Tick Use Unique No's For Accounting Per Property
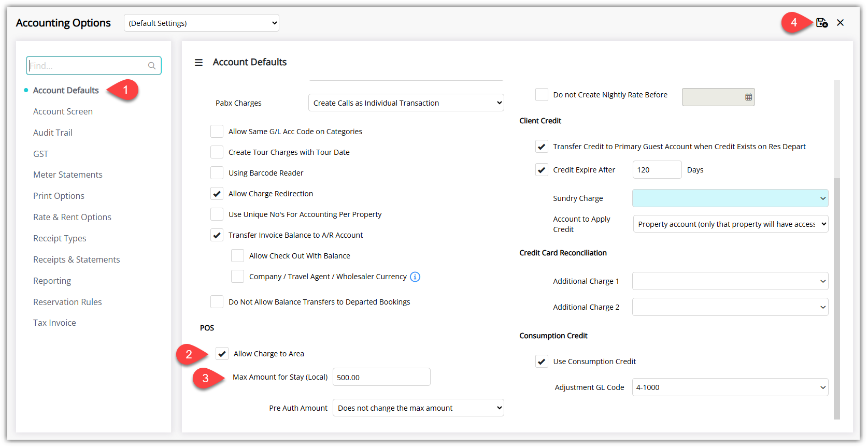Image resolution: width=868 pixels, height=448 pixels. [x=217, y=214]
